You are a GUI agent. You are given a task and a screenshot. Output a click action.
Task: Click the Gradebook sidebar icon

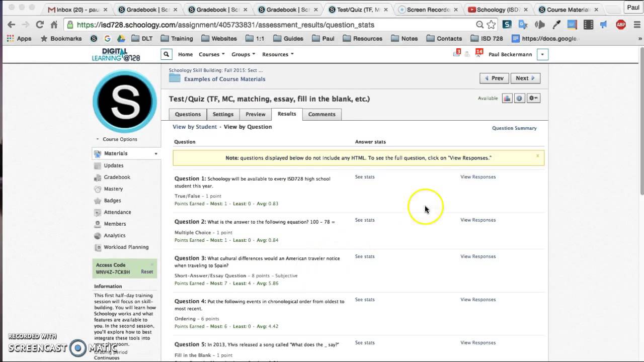click(x=98, y=177)
